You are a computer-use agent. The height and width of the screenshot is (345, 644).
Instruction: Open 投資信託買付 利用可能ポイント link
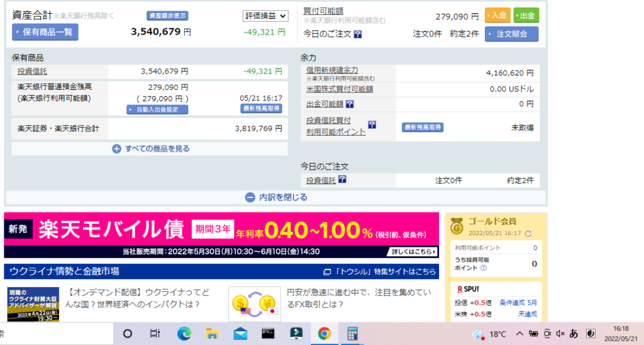tap(336, 126)
